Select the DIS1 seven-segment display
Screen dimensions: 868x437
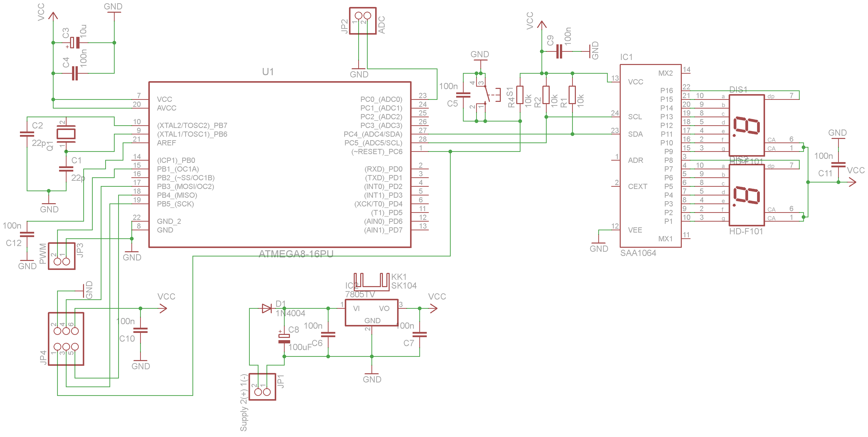click(747, 125)
